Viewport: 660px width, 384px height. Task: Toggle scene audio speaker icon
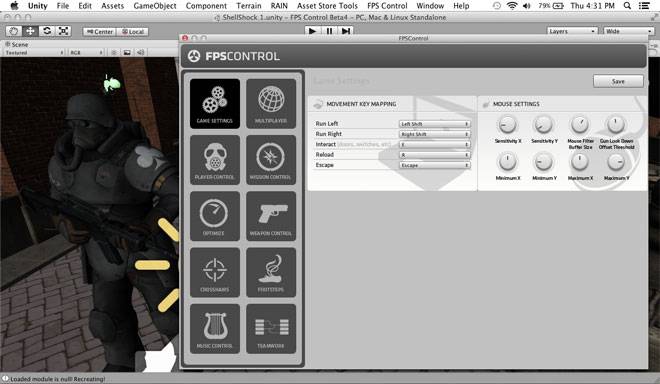pyautogui.click(x=141, y=53)
